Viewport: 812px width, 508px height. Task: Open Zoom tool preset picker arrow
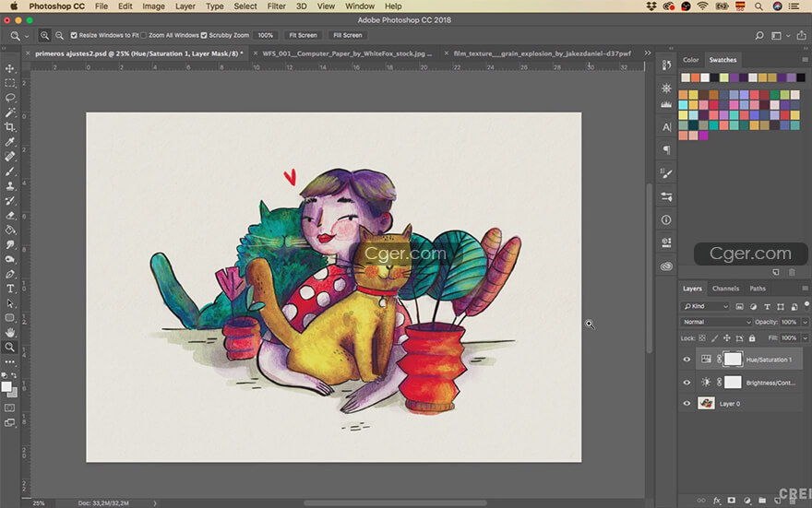pyautogui.click(x=27, y=36)
